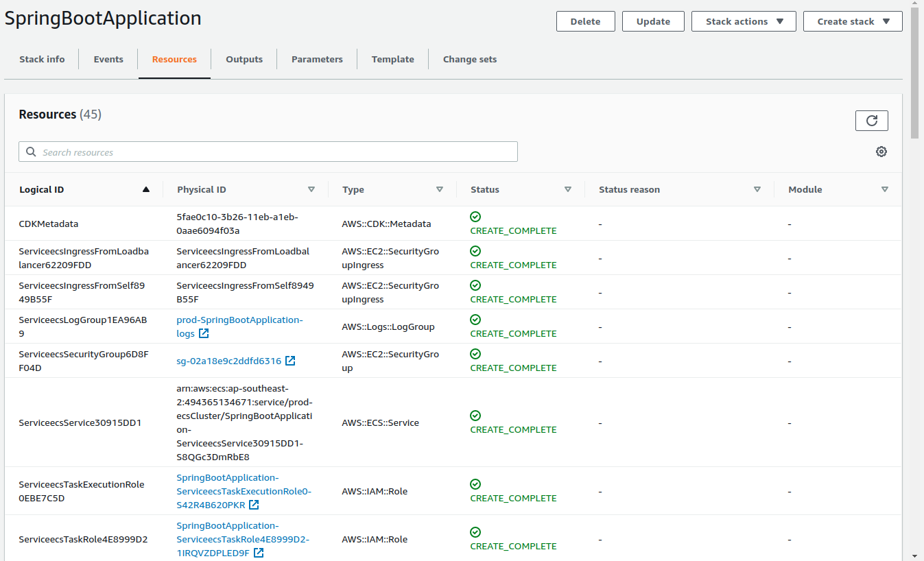Sort by Logical ID ascending arrow

[x=145, y=189]
